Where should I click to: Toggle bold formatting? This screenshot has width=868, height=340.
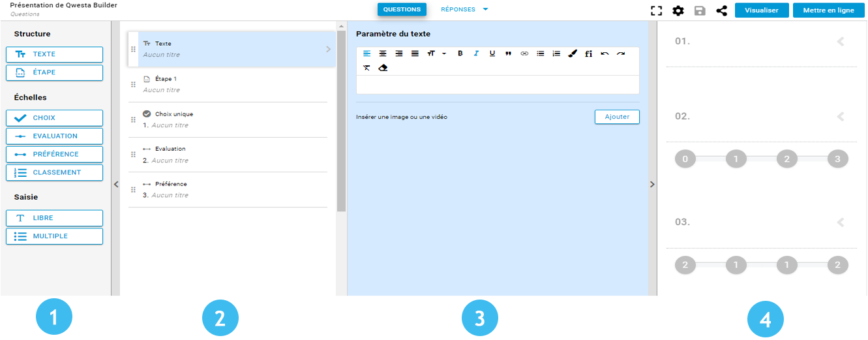coord(460,54)
